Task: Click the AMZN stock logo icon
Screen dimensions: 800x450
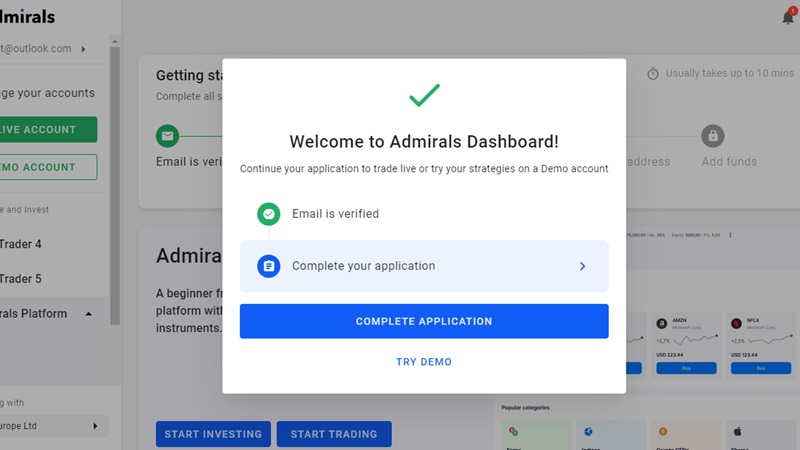Action: [662, 323]
